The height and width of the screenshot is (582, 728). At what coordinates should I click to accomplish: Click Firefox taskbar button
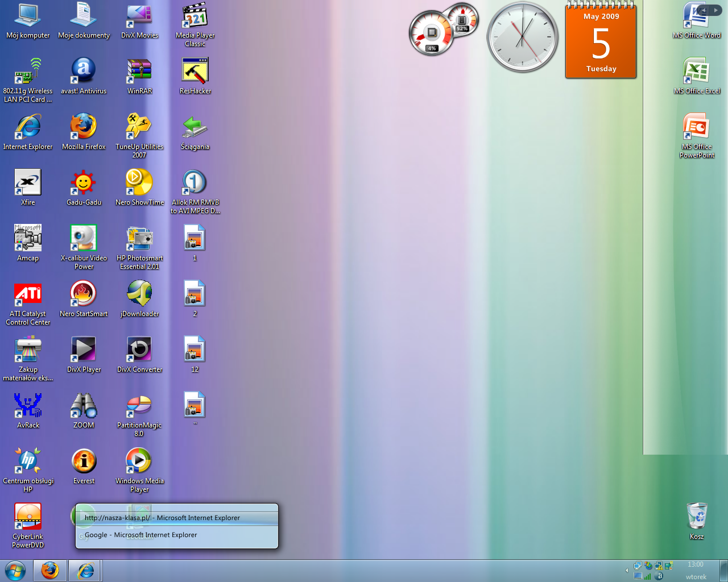click(x=50, y=570)
